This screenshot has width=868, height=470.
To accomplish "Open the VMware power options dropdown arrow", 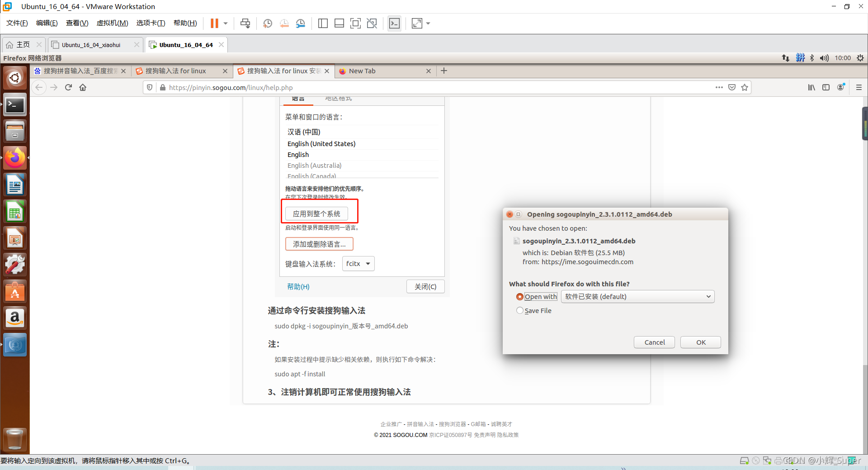I will click(226, 24).
